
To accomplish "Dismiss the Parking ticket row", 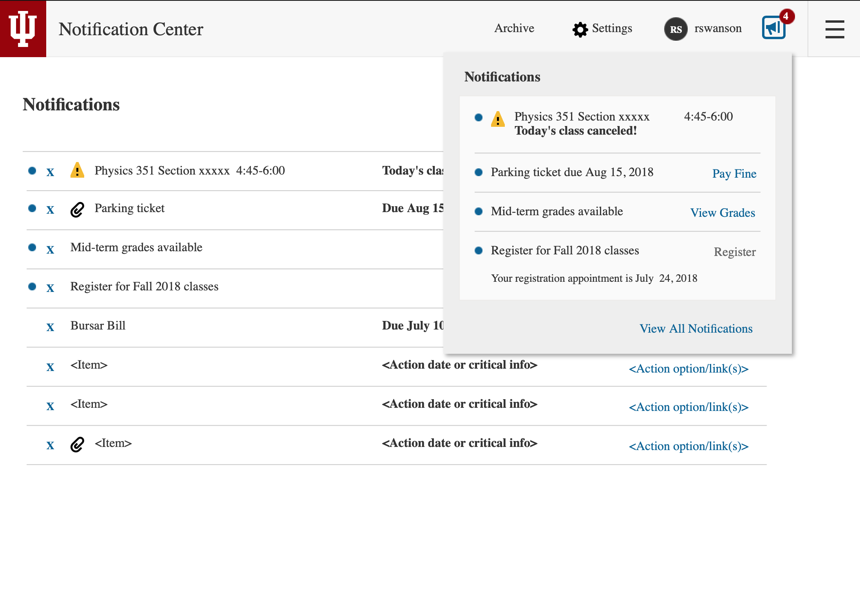I will 50,210.
